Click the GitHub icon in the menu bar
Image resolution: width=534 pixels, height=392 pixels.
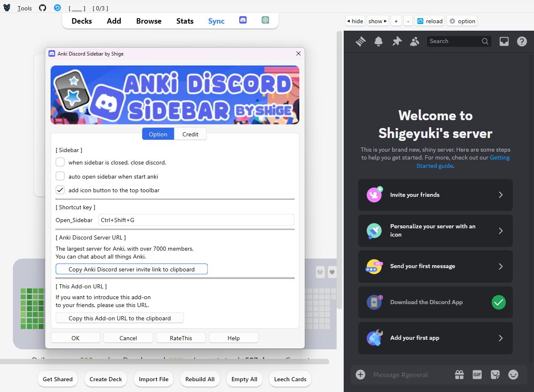[x=42, y=8]
